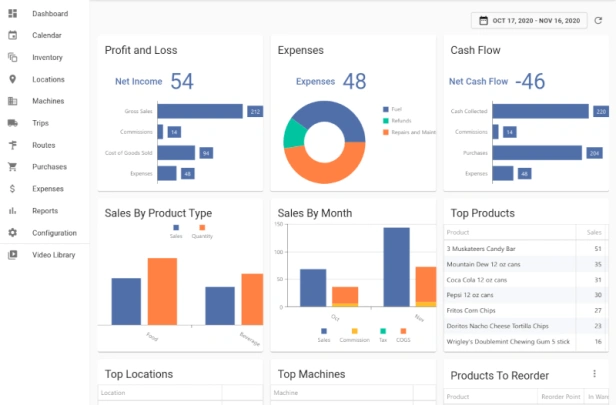
Task: Open the date range picker Oct 17 - Nov 16
Action: 528,20
